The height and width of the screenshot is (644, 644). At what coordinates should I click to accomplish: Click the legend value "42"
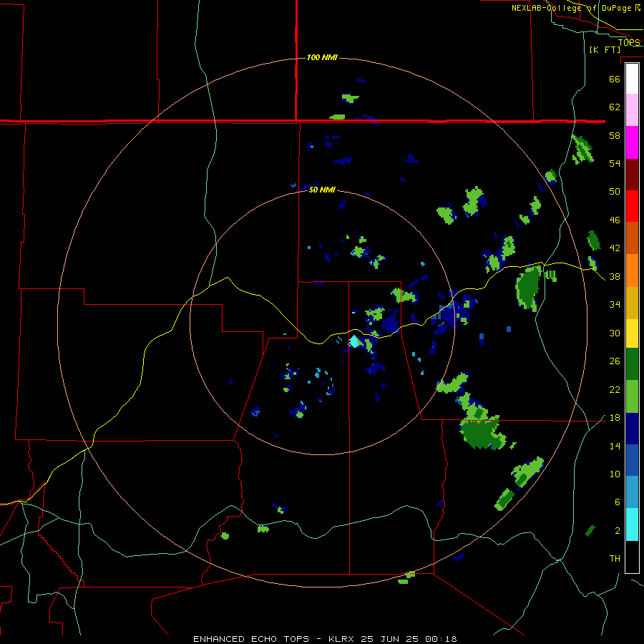[x=615, y=248]
